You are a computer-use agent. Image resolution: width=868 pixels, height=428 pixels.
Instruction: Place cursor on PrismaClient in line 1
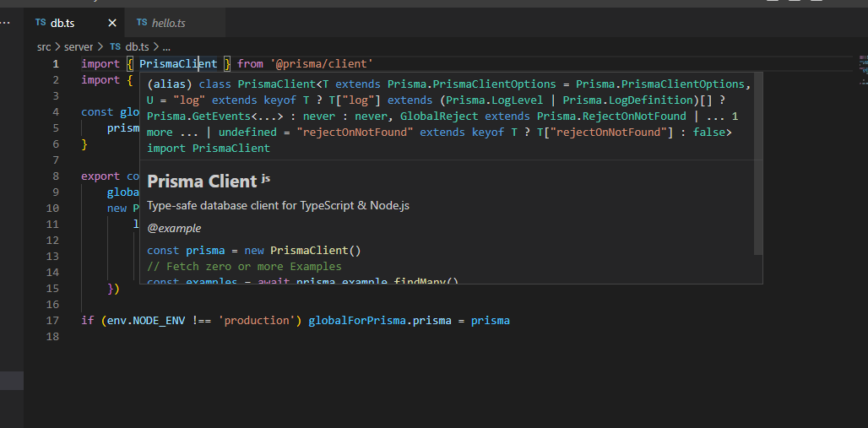178,63
